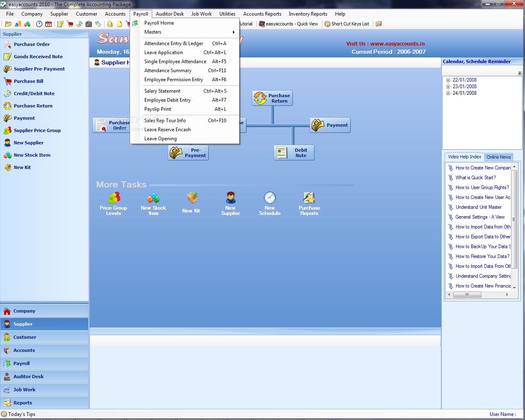Switch to Auditor Desk in bottom navigation
Viewport: 525px width, 420px height.
(44, 377)
